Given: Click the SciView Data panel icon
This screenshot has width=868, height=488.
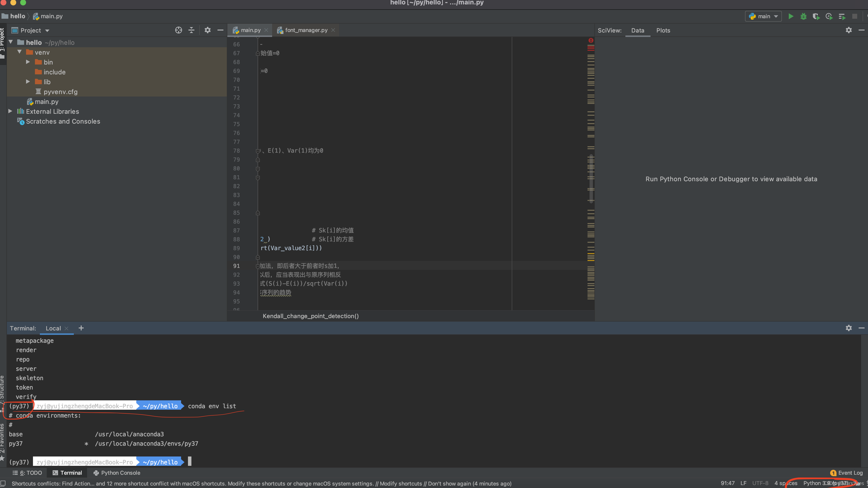Looking at the screenshot, I should coord(637,30).
